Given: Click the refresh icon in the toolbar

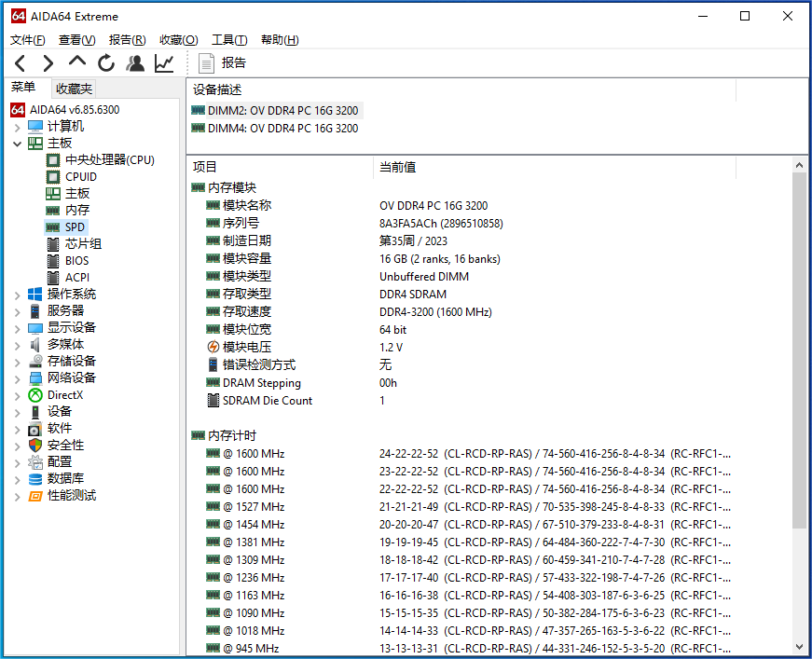Looking at the screenshot, I should pyautogui.click(x=105, y=62).
